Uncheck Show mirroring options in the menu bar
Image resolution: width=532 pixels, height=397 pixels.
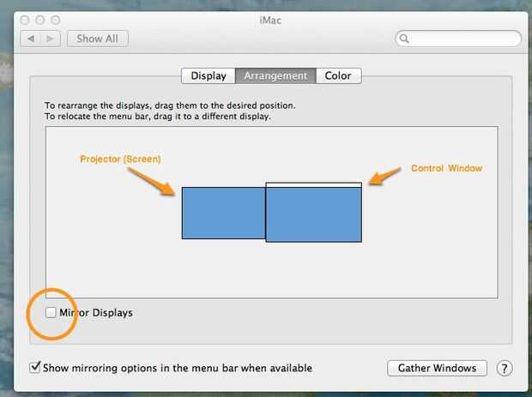35,368
